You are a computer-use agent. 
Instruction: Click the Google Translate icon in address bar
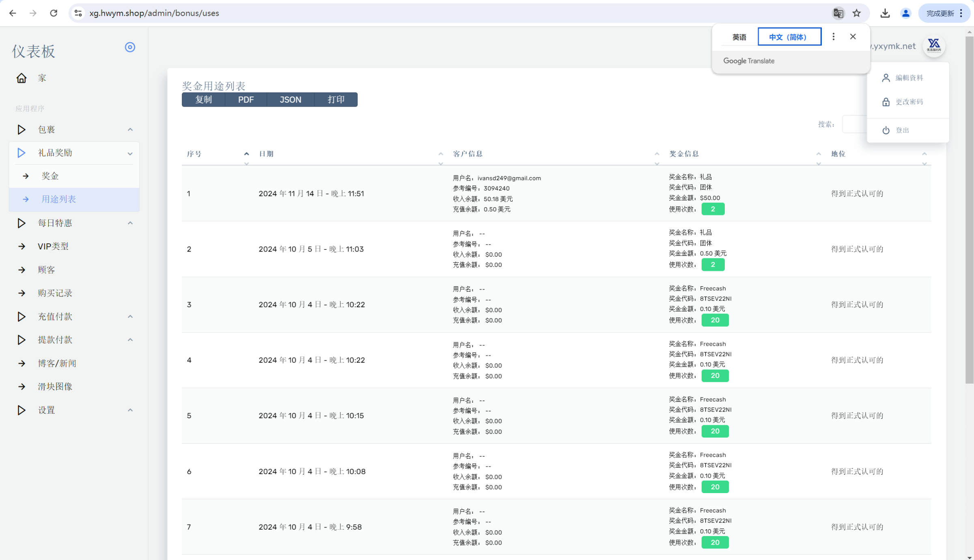click(838, 13)
